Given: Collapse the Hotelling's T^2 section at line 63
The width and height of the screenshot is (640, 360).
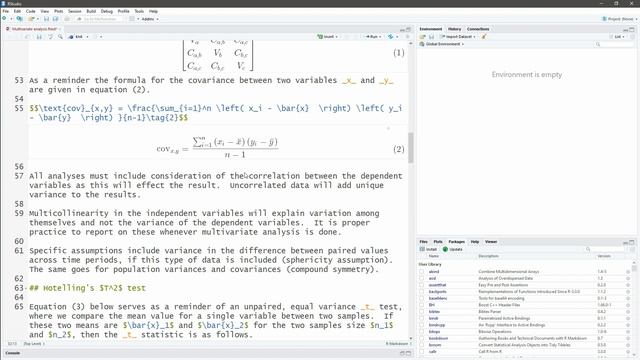Looking at the screenshot, I should (27, 289).
